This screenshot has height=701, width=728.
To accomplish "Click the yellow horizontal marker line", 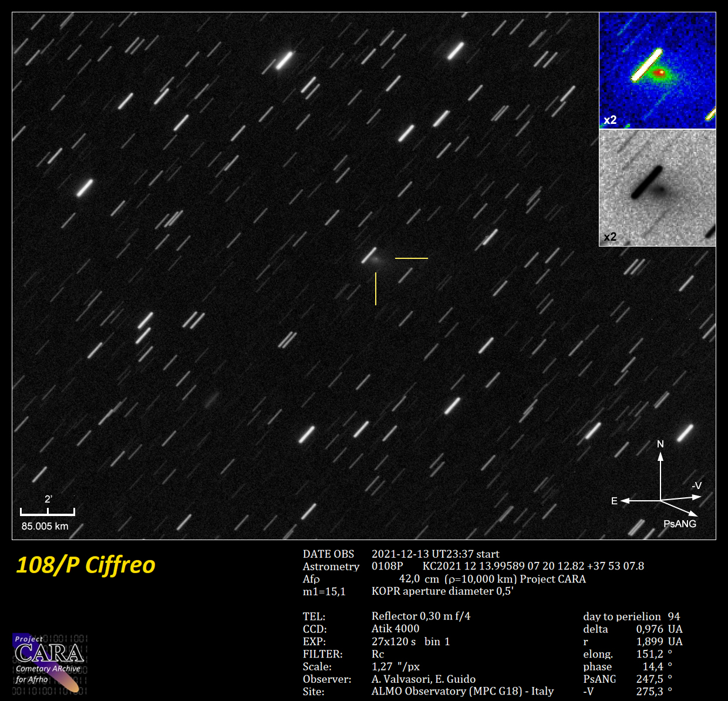I will pos(411,258).
